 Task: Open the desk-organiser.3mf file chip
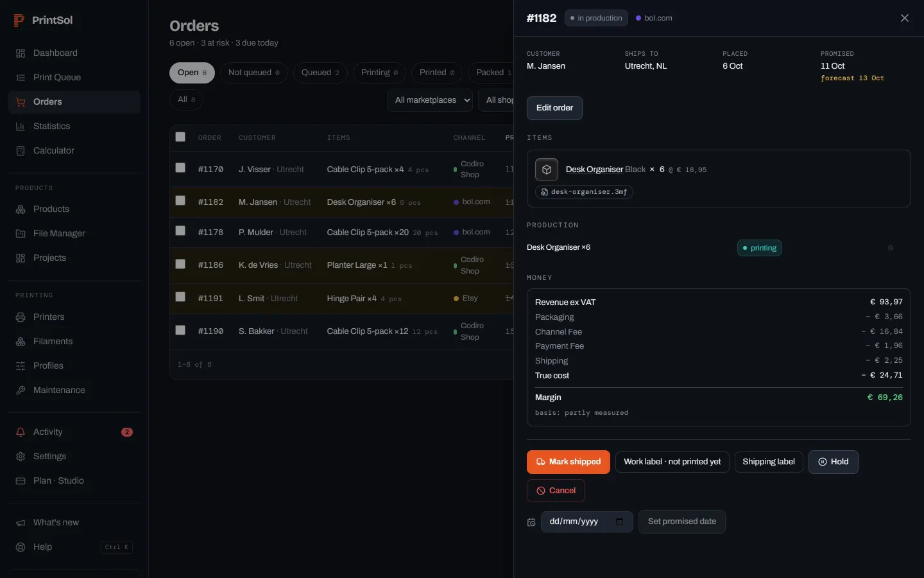pyautogui.click(x=584, y=192)
